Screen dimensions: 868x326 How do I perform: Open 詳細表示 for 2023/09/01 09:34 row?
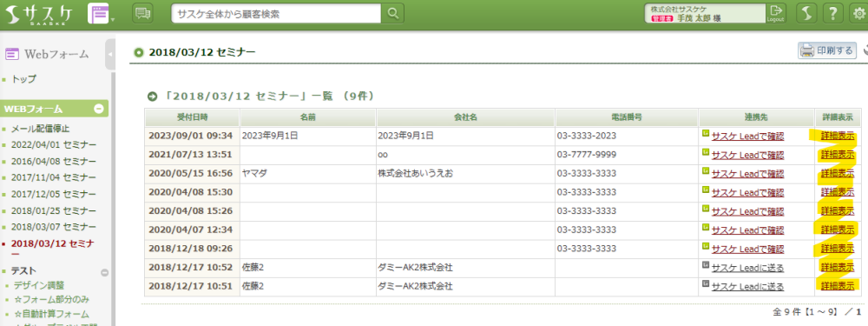coord(837,136)
